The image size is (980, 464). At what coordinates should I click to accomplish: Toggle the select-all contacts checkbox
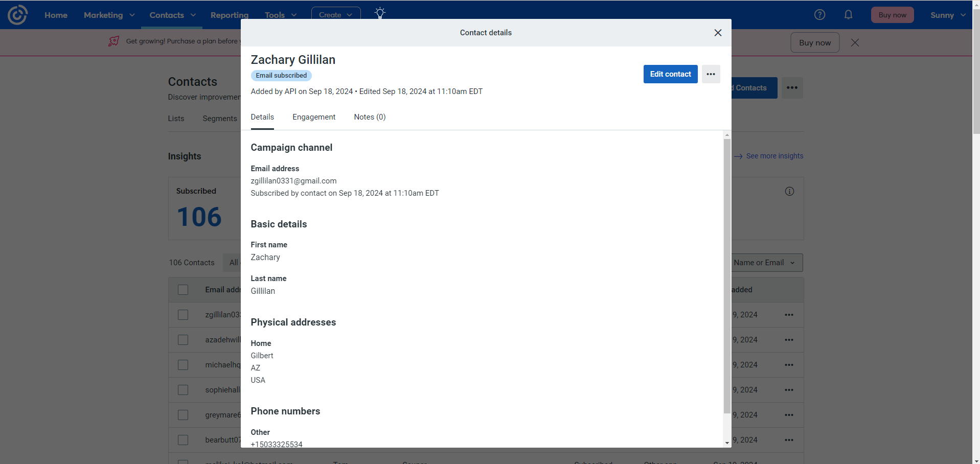(x=183, y=290)
